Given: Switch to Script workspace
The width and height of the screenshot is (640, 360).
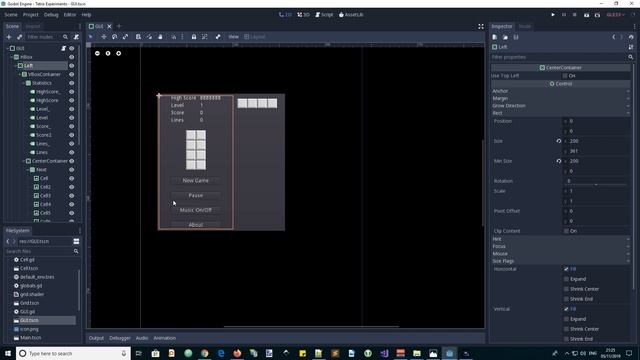Looking at the screenshot, I should click(x=324, y=15).
